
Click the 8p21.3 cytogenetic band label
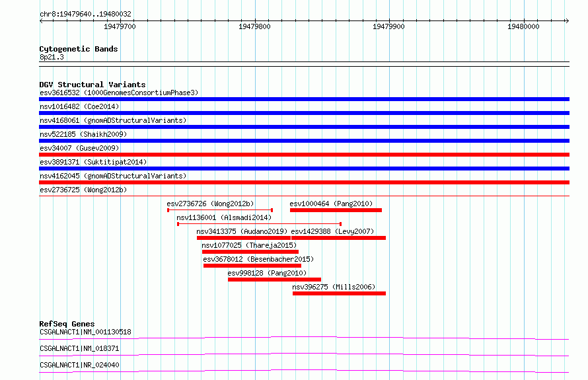pos(52,57)
